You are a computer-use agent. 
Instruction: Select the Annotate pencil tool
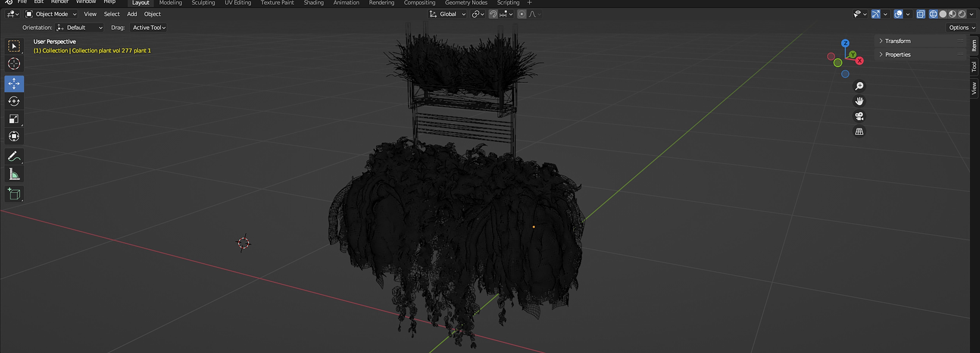click(14, 156)
